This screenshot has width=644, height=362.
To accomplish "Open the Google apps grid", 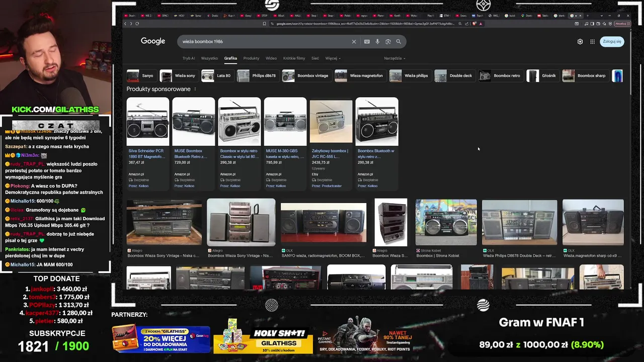I will (x=593, y=42).
